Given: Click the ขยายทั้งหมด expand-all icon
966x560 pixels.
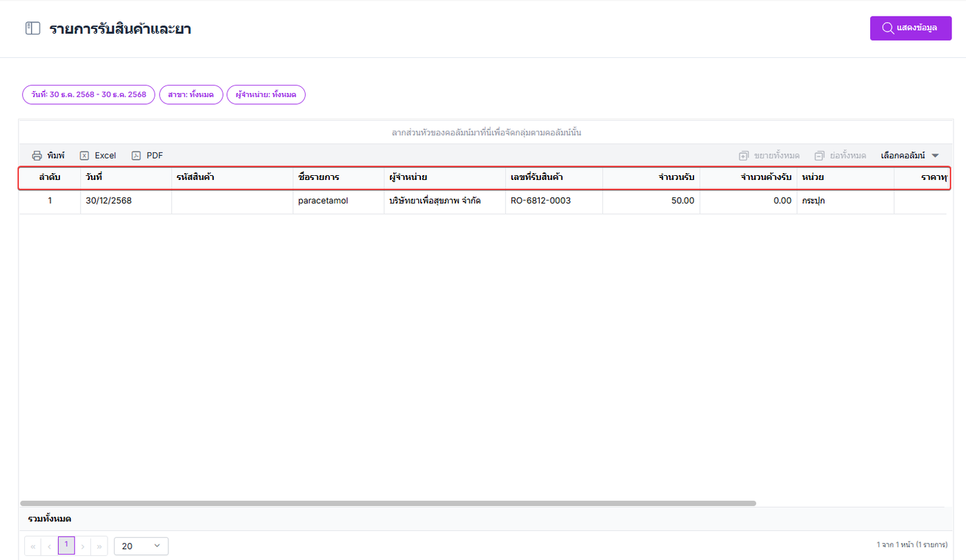Looking at the screenshot, I should click(x=744, y=156).
